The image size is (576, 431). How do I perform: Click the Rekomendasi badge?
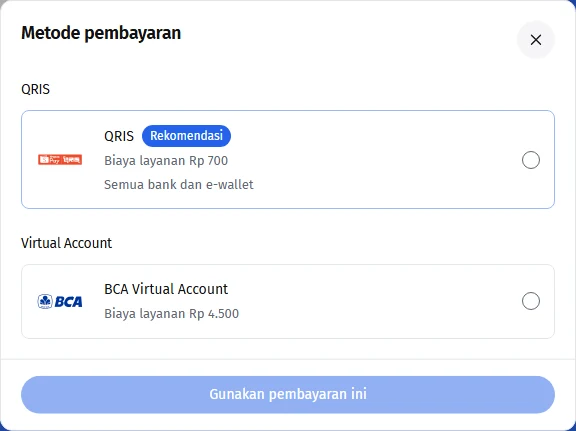click(186, 136)
